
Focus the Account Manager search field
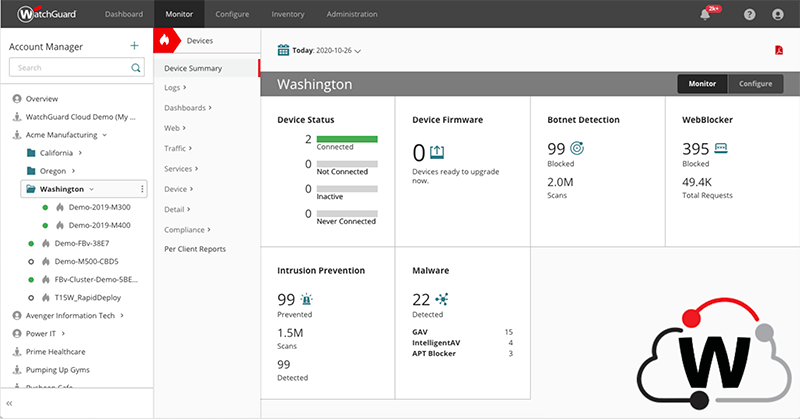[x=77, y=67]
